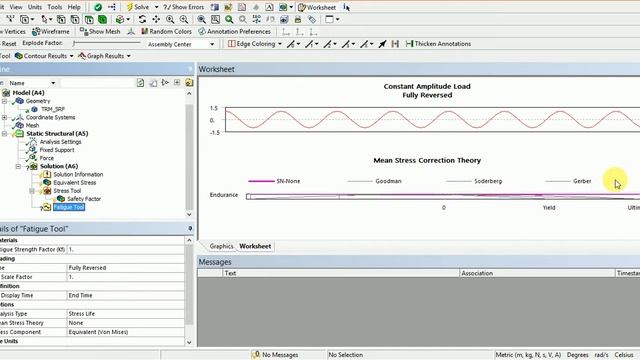
Task: Toggle Show Mesh display
Action: (100, 31)
